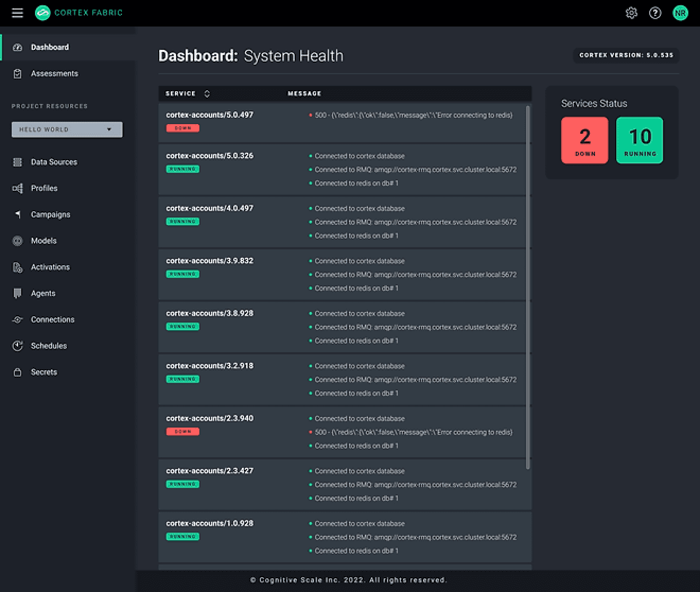Click the Agents icon in sidebar
Screen dimensions: 700x592
(17, 293)
